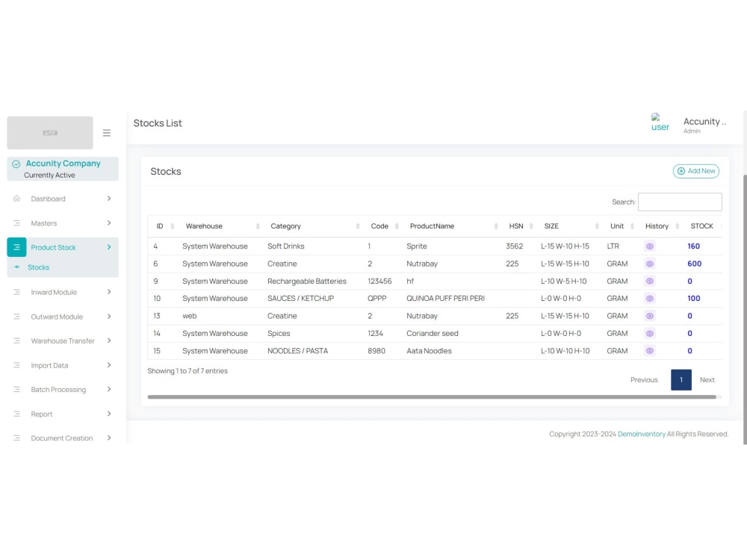
Task: Open Outward Module using its sidebar icon
Action: pyautogui.click(x=16, y=316)
